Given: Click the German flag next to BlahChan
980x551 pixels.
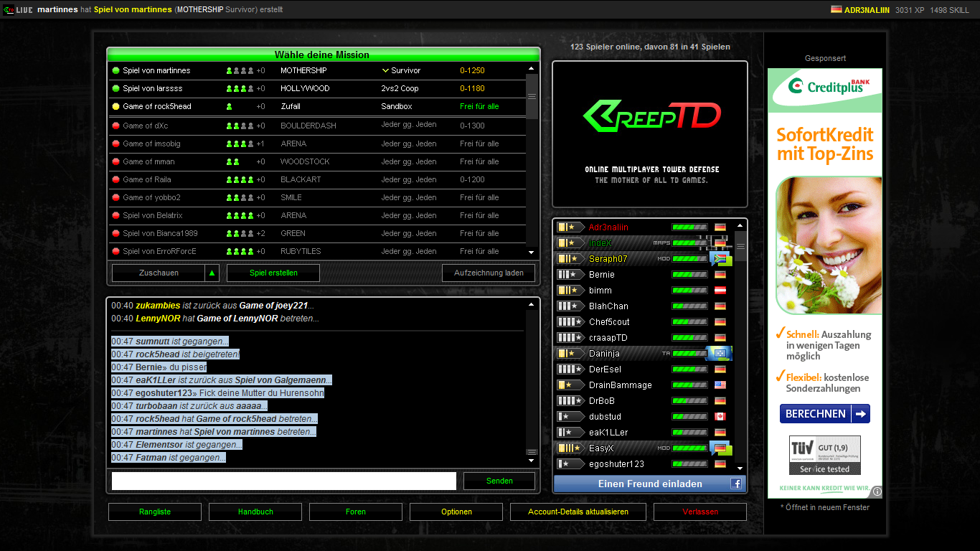Looking at the screenshot, I should (x=720, y=306).
